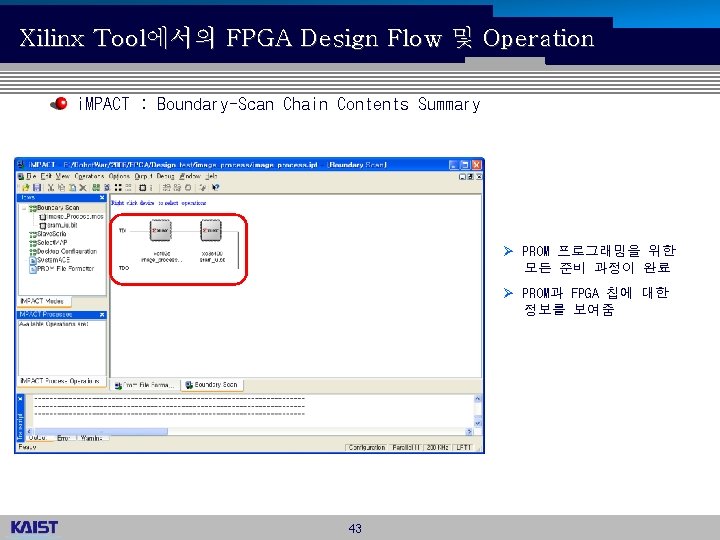Image resolution: width=720 pixels, height=540 pixels.
Task: Click the black chip-outline toolbar icon
Action: click(x=142, y=187)
